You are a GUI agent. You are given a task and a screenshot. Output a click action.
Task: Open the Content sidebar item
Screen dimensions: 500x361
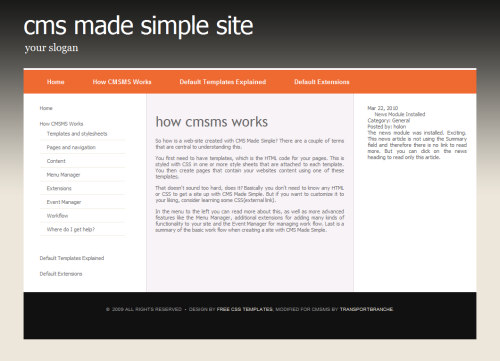click(x=56, y=161)
